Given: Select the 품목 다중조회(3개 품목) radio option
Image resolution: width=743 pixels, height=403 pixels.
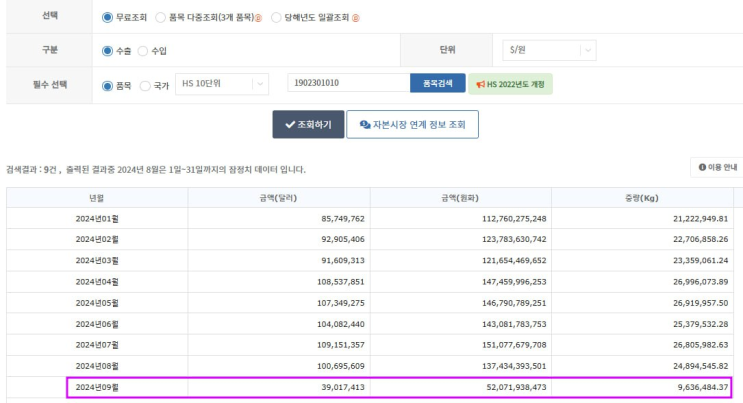Looking at the screenshot, I should coord(161,18).
